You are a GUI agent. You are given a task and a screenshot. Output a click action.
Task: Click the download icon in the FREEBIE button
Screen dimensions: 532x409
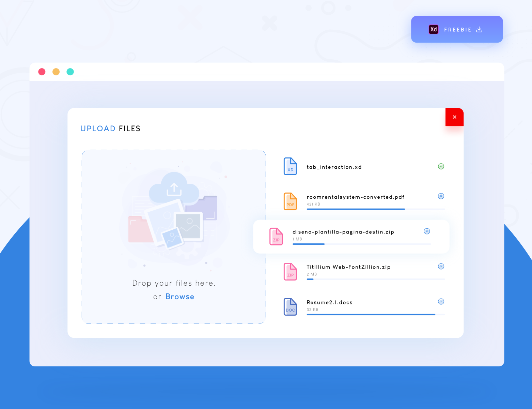pos(480,29)
